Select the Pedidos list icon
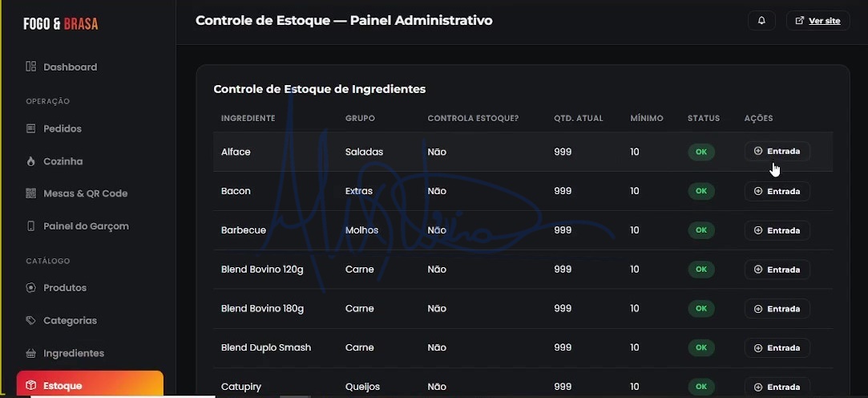The image size is (868, 398). click(x=31, y=128)
